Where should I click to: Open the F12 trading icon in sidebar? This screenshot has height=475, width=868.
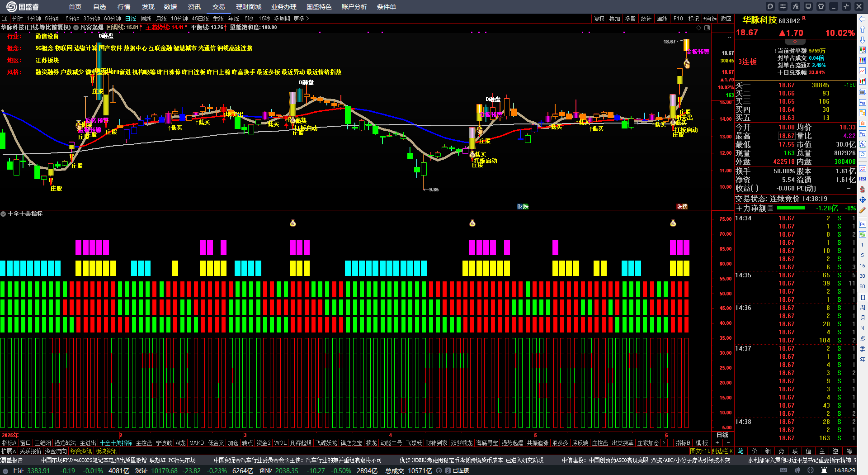tap(863, 133)
